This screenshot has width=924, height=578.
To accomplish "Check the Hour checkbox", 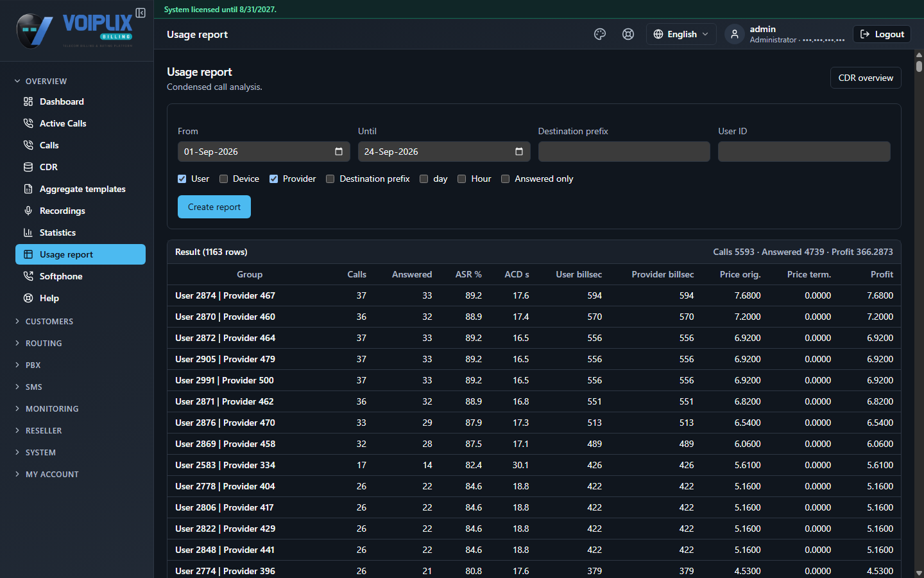I will click(462, 179).
